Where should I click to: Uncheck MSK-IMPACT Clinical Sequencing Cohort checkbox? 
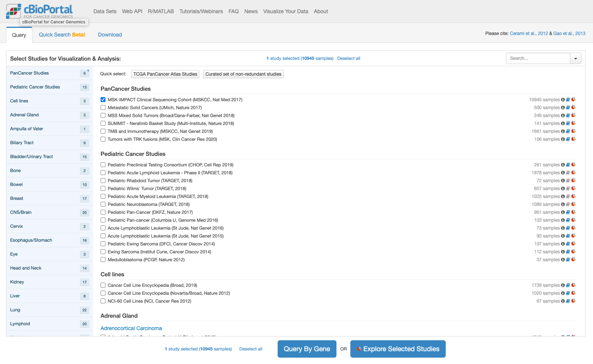(x=103, y=100)
